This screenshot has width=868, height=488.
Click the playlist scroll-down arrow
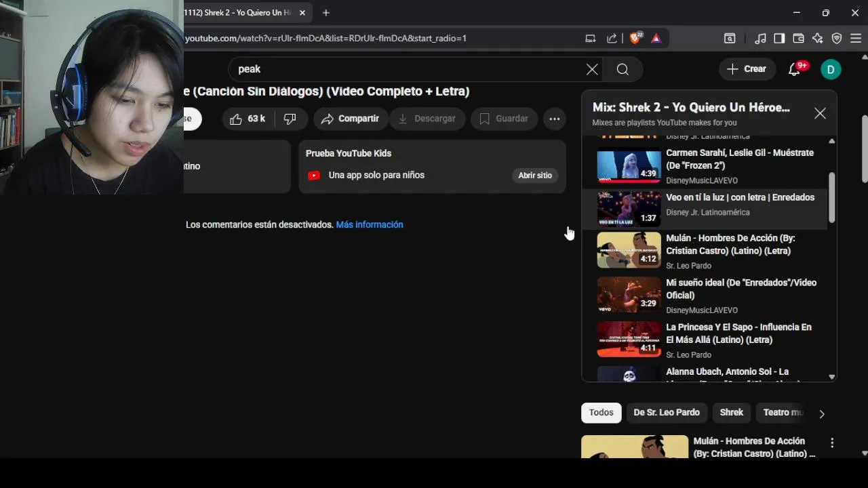pos(832,376)
